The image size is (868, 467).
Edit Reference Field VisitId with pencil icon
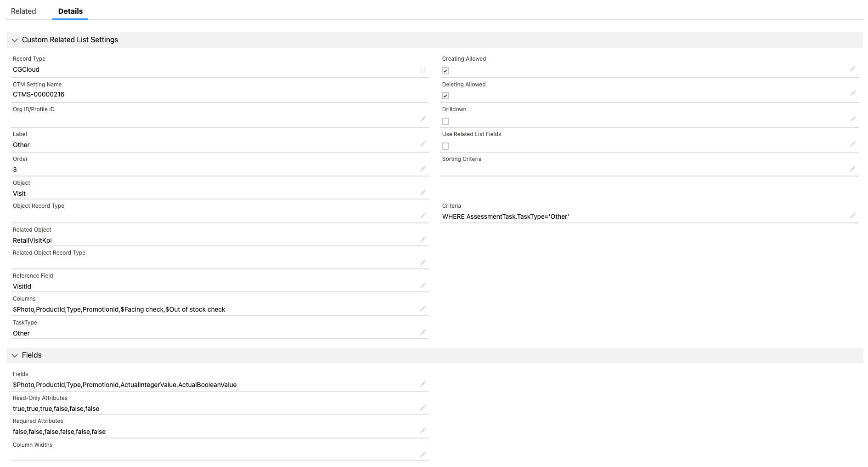[423, 285]
